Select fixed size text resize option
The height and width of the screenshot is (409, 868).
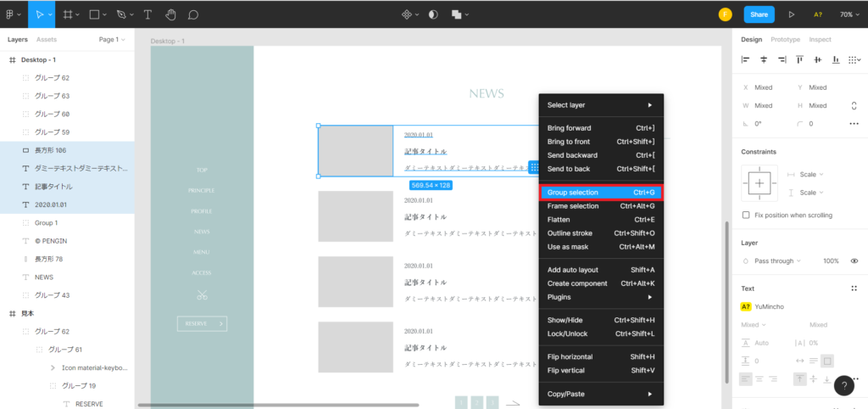(x=827, y=361)
